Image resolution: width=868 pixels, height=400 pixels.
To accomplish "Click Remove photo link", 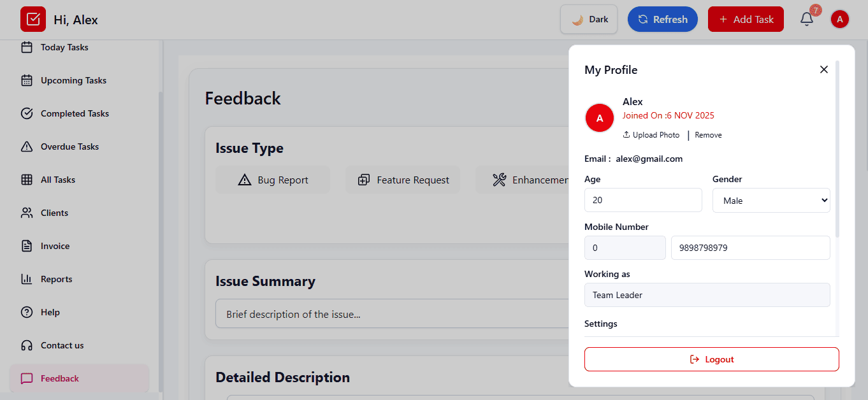I will coord(708,135).
